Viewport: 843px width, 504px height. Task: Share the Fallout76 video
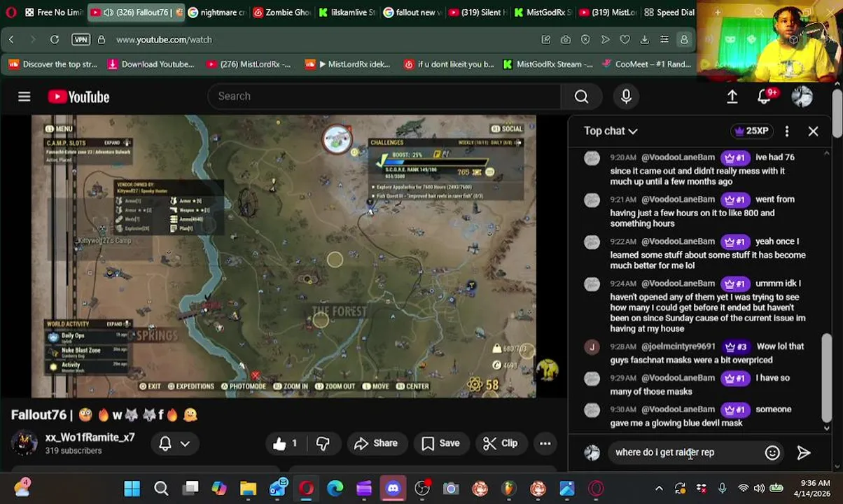pos(376,443)
